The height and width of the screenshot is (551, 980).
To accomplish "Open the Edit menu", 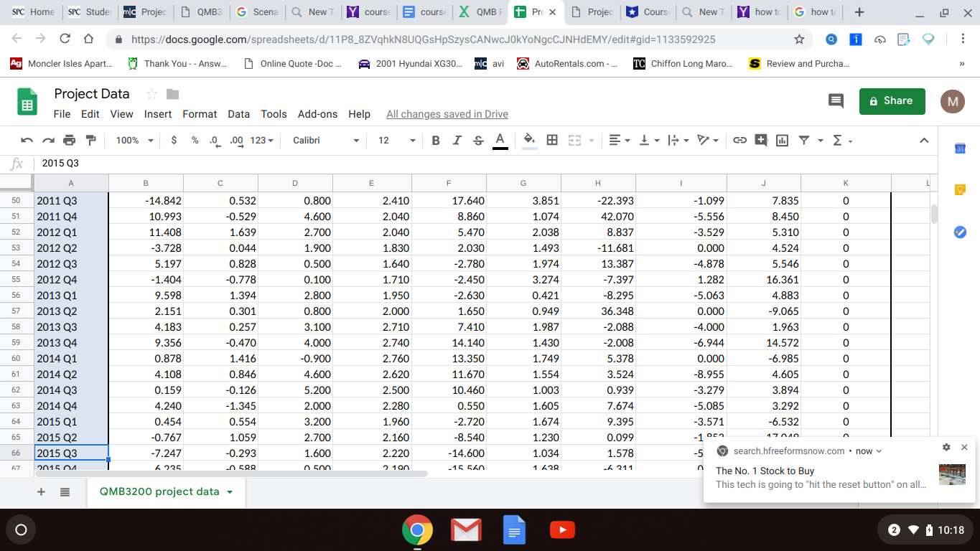I will [x=90, y=114].
